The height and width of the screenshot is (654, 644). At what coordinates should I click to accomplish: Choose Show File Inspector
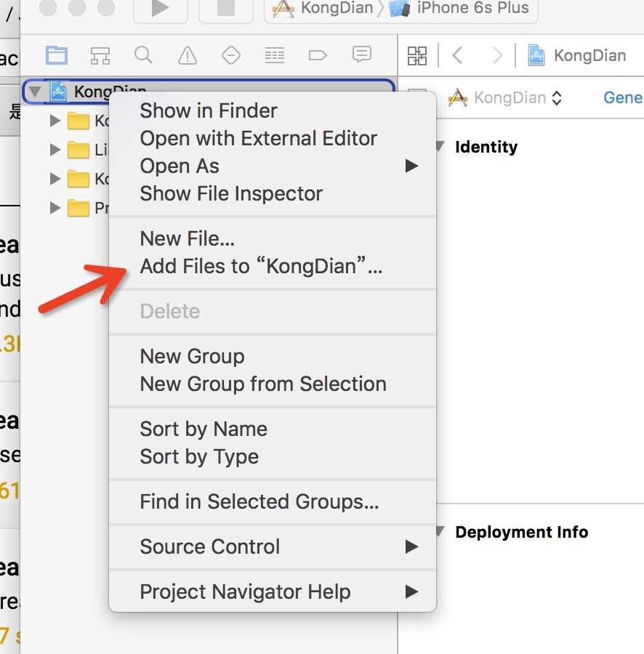273,193
